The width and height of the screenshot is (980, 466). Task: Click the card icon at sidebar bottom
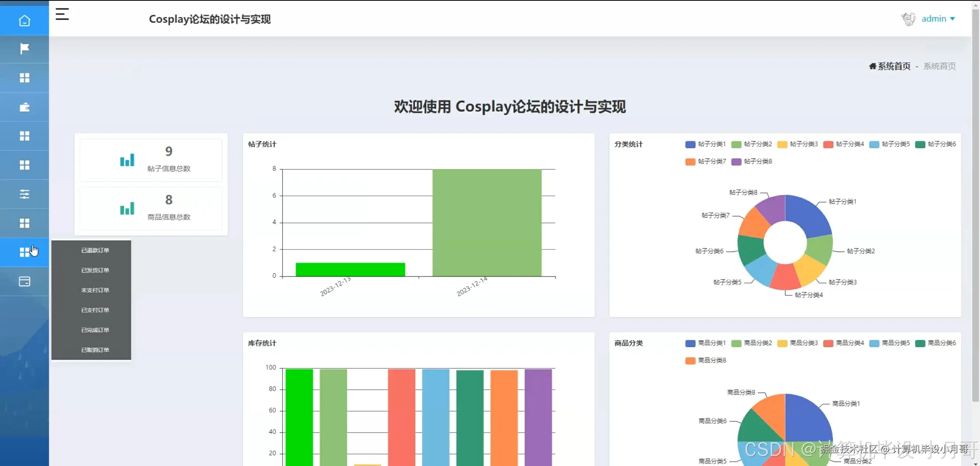[24, 282]
